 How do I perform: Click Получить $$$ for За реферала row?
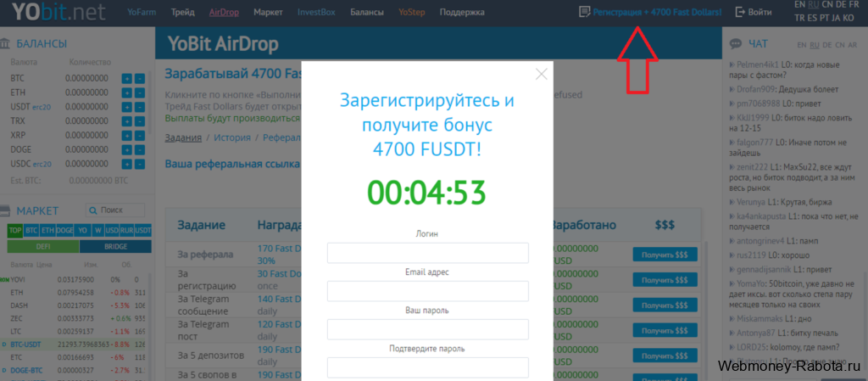[x=665, y=255]
